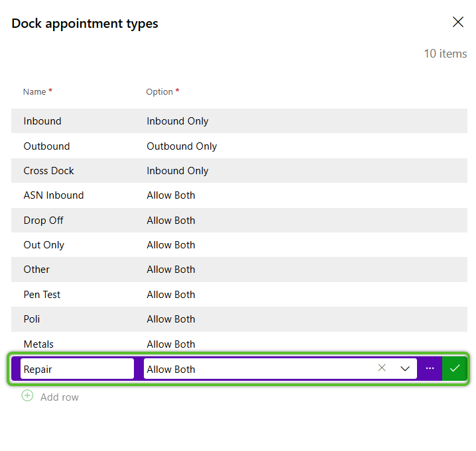The width and height of the screenshot is (476, 451).
Task: Clear the Allow Both option value
Action: pyautogui.click(x=382, y=368)
